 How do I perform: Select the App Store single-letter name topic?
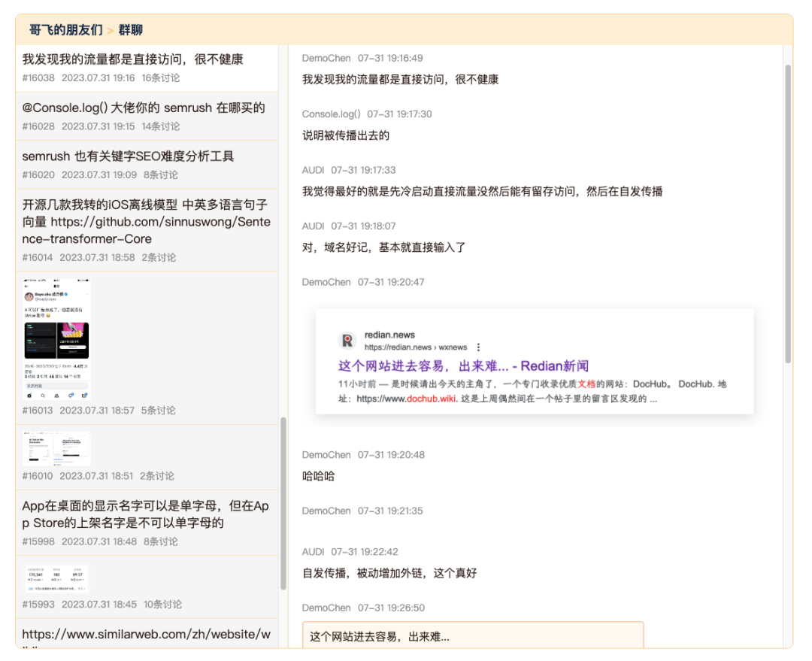coord(146,514)
